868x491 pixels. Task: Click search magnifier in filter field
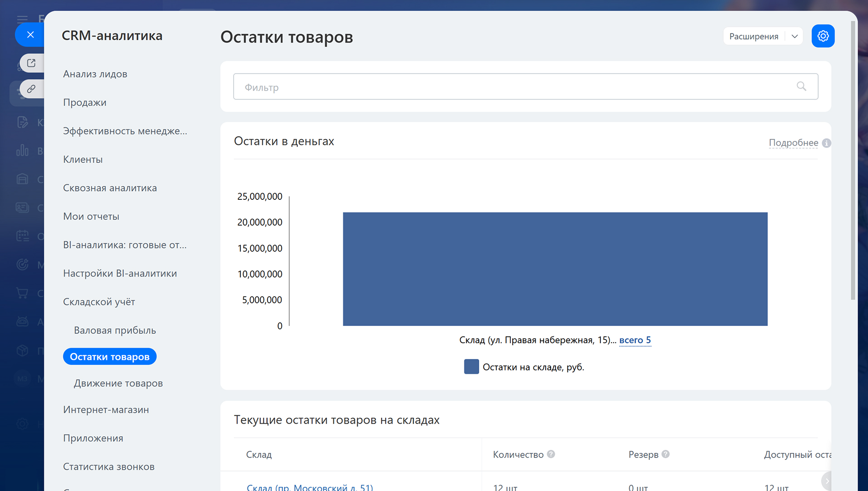801,86
